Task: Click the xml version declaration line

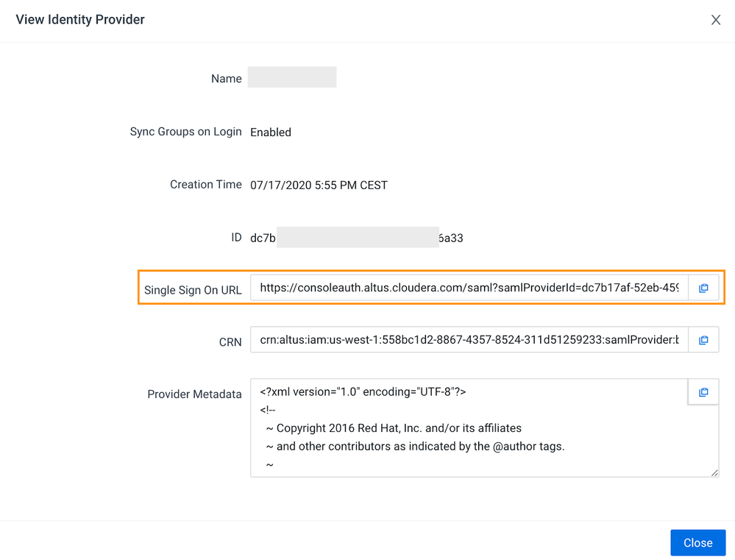Action: pos(363,392)
